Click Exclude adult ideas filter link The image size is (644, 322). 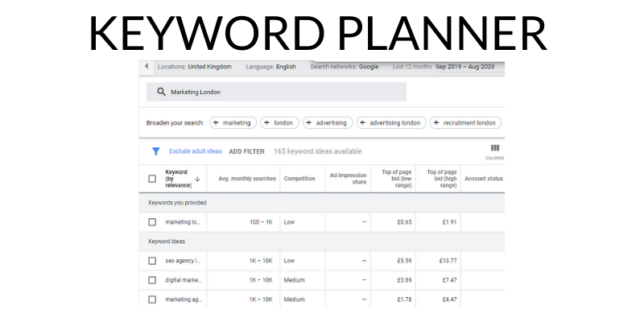pyautogui.click(x=196, y=151)
